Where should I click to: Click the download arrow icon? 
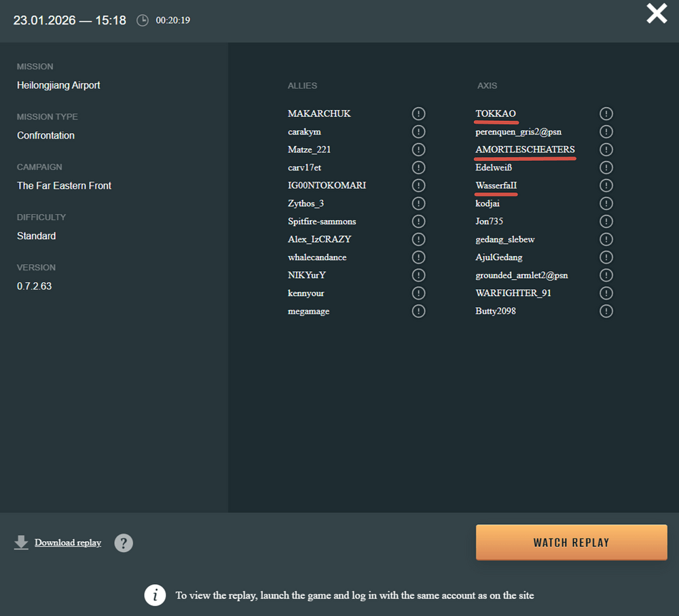(x=21, y=542)
